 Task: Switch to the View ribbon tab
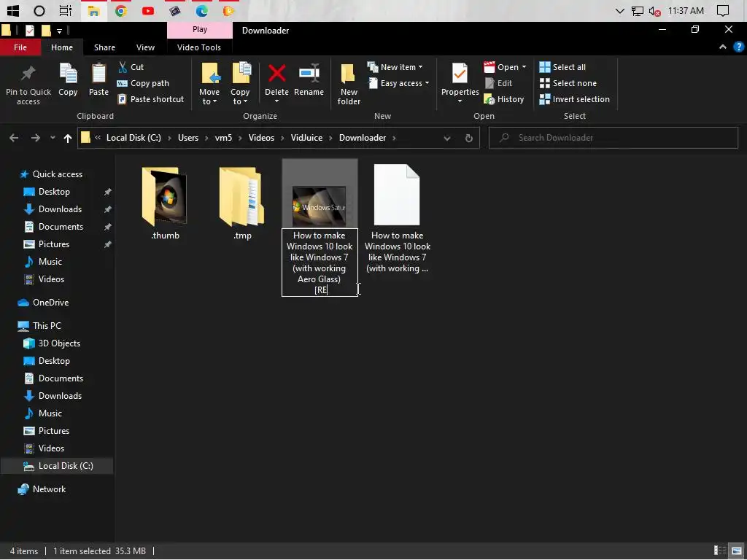coord(145,47)
